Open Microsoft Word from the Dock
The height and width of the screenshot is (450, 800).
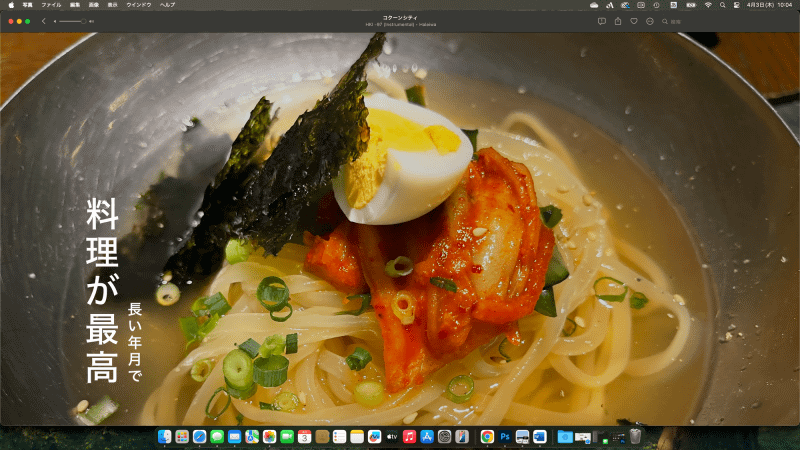point(540,437)
